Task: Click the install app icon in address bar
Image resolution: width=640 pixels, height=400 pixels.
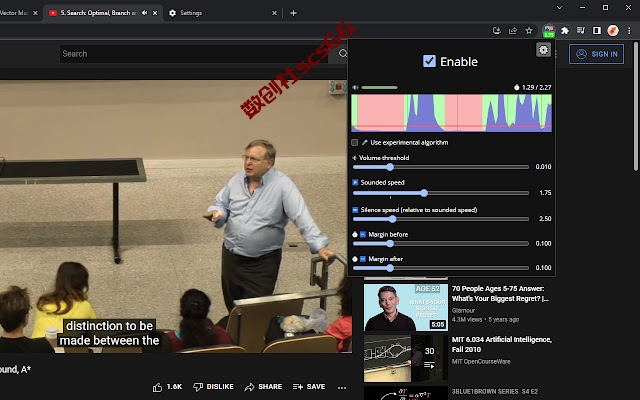Action: pyautogui.click(x=497, y=31)
